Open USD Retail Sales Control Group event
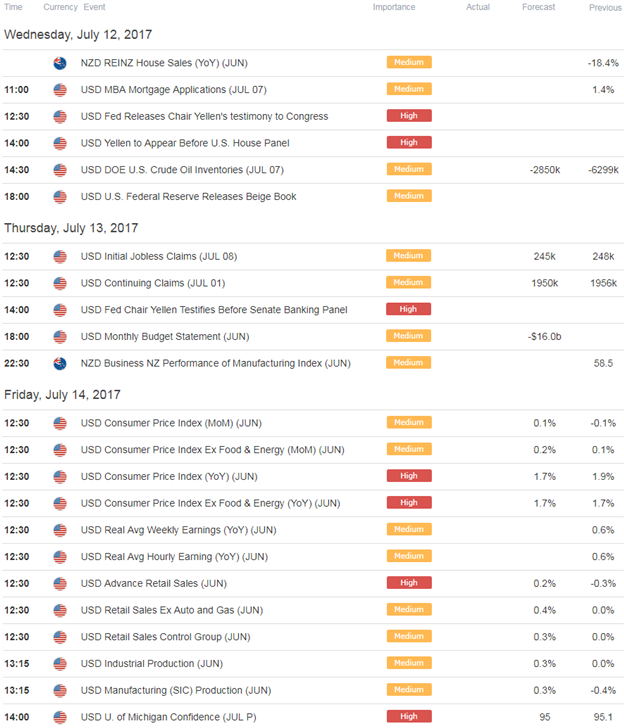 point(165,637)
